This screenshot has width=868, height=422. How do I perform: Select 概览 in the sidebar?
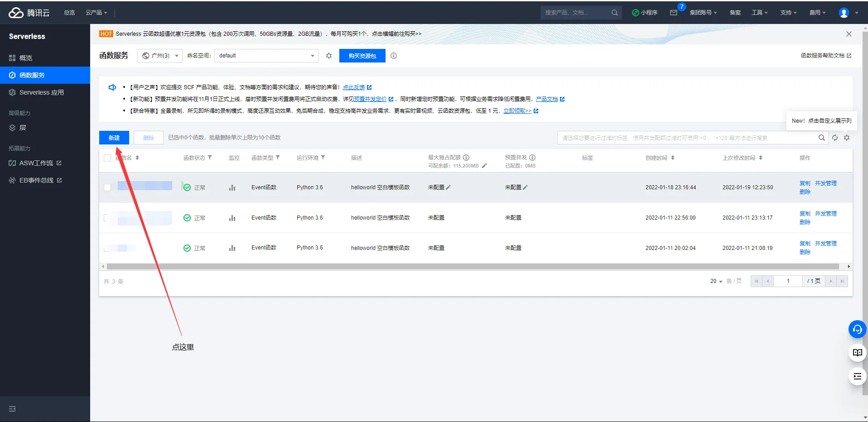coord(26,58)
